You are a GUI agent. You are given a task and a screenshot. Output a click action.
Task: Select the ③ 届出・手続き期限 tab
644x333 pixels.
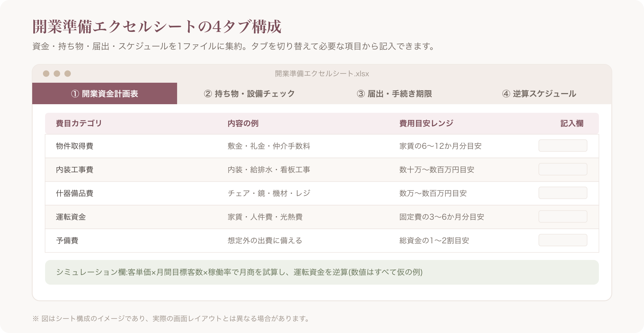[x=394, y=93]
